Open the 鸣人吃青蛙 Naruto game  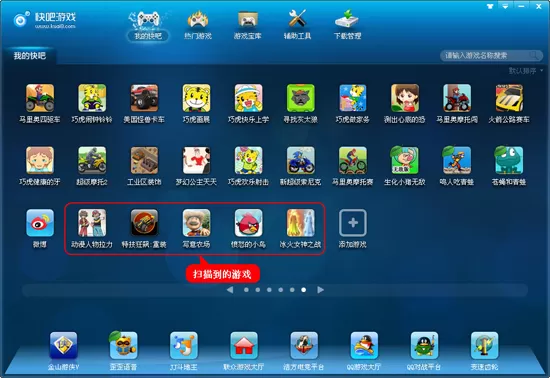coord(457,161)
